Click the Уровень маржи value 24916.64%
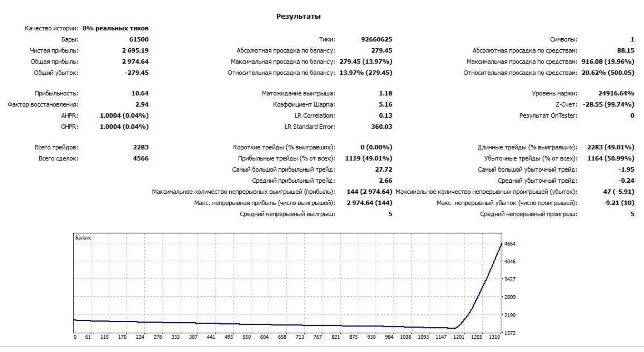Screen dimensions: 644x352 coord(616,93)
